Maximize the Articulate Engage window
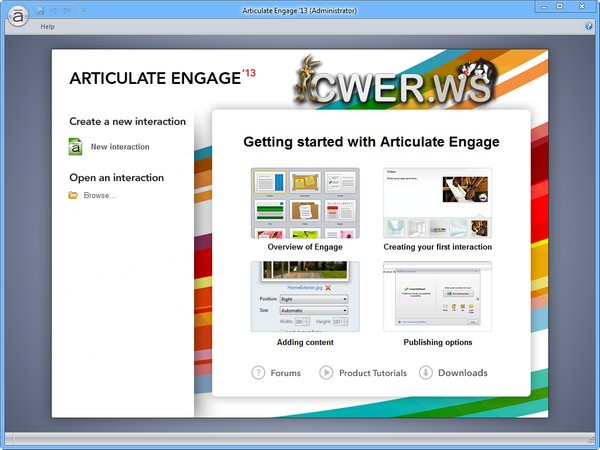The image size is (600, 450). pyautogui.click(x=560, y=7)
